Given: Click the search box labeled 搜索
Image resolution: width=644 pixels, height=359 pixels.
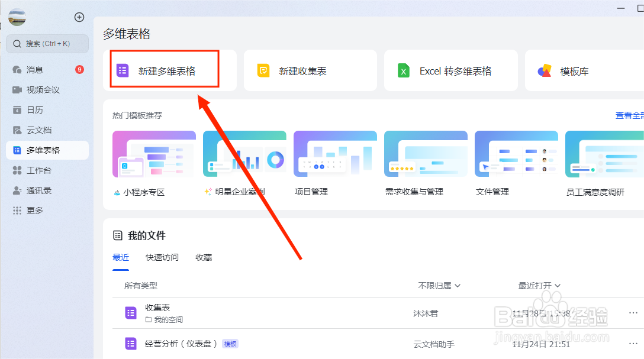Looking at the screenshot, I should pos(47,44).
